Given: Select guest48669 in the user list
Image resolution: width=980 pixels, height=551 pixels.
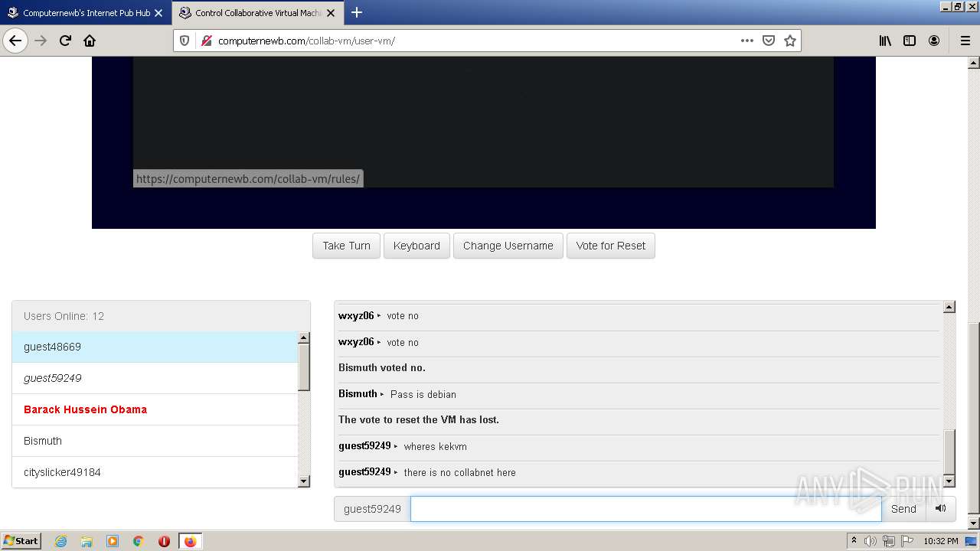Looking at the screenshot, I should [x=155, y=347].
